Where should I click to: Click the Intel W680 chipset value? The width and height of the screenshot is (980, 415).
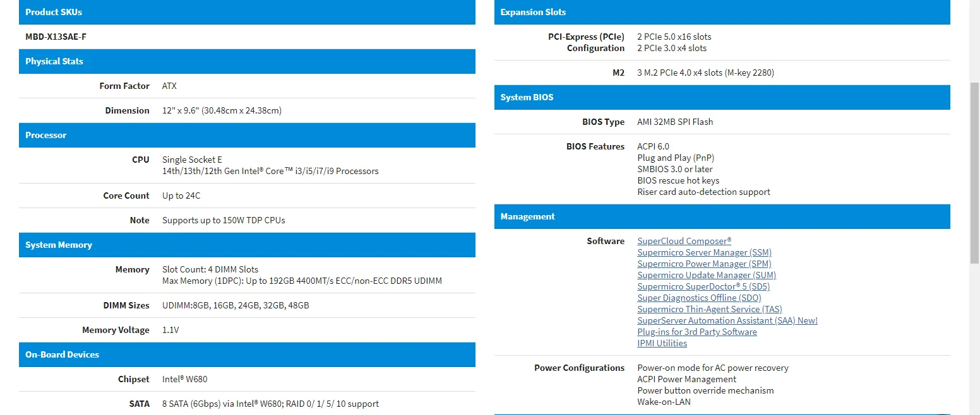(x=184, y=379)
